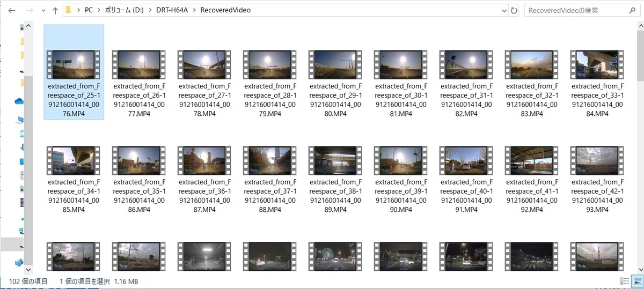Select video file ending 0078.MP4
644x289 pixels.
pos(204,83)
